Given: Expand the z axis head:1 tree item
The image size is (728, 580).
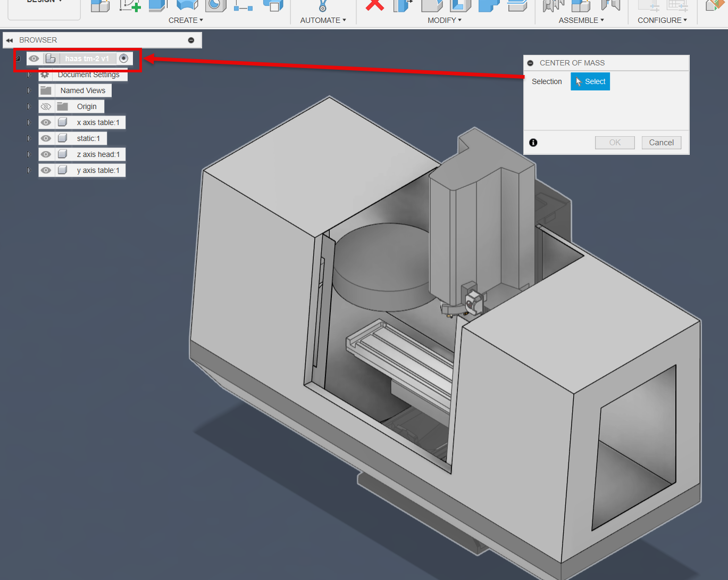Looking at the screenshot, I should coord(29,154).
